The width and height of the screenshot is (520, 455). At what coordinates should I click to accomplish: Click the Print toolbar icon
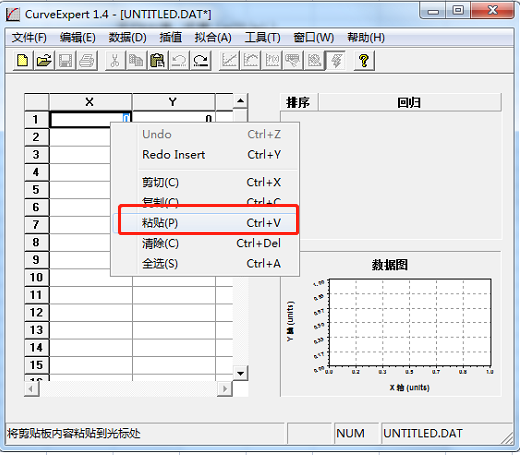[87, 61]
